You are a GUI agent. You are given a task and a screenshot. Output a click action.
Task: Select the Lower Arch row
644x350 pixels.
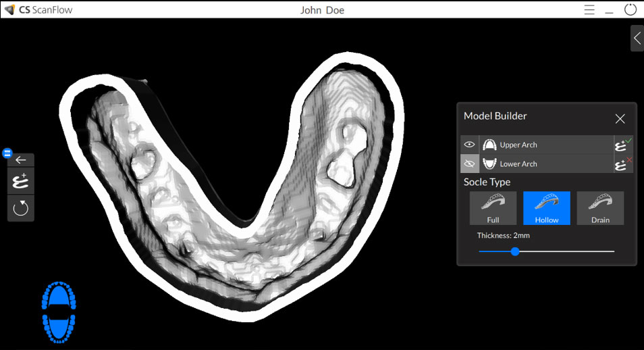[546, 164]
